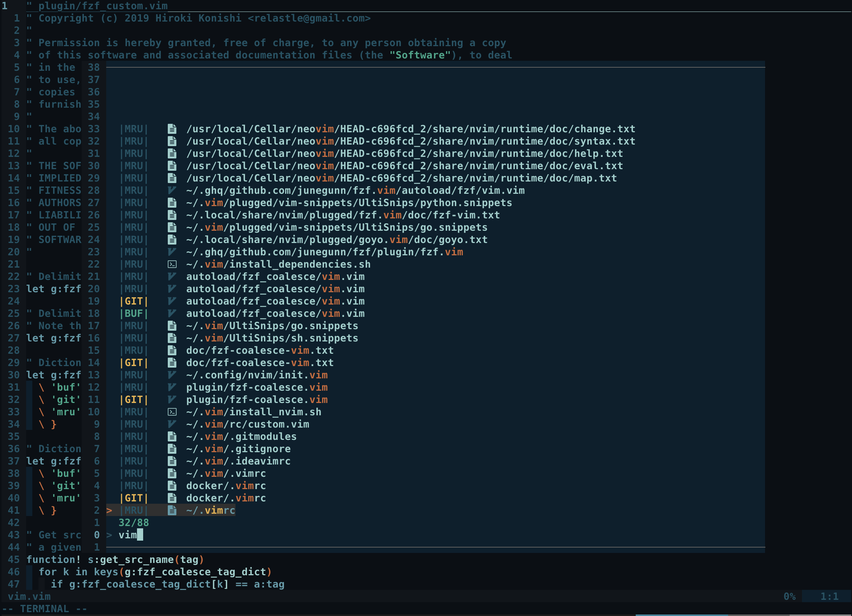This screenshot has height=616, width=852.
Task: Click the shell icon beside install_nvim.sh
Action: click(x=172, y=412)
